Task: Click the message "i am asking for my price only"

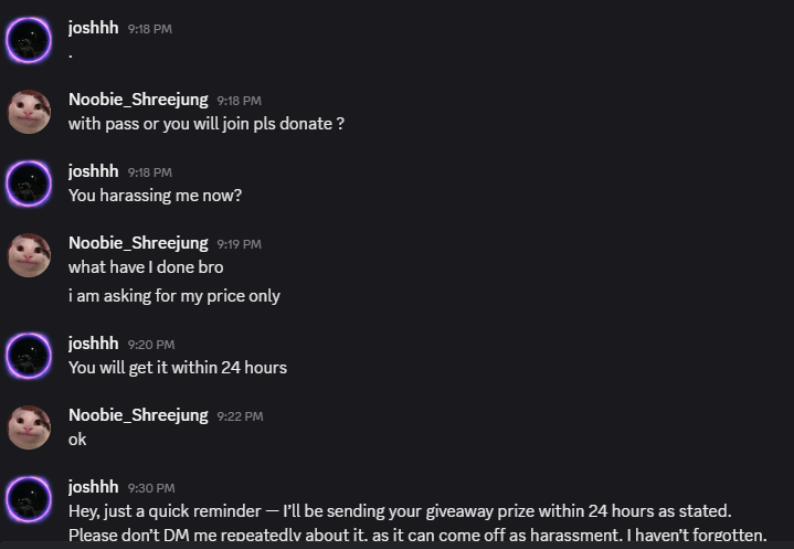Action: coord(174,295)
